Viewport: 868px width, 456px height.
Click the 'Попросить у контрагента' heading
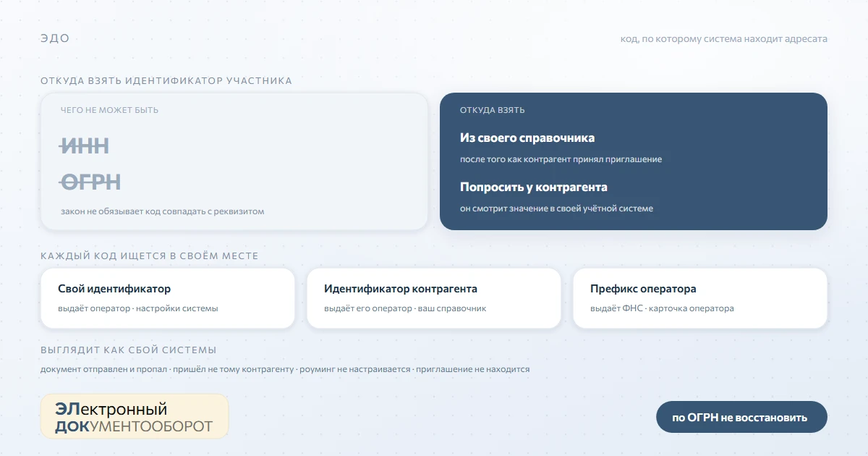[x=534, y=187]
